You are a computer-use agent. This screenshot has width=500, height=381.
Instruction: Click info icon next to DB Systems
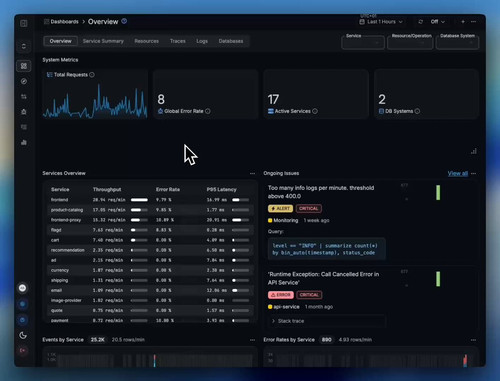tap(417, 111)
